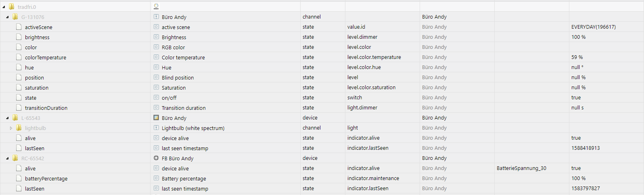
Task: Click the state icon beside 'Battery percentage'
Action: coord(156,178)
